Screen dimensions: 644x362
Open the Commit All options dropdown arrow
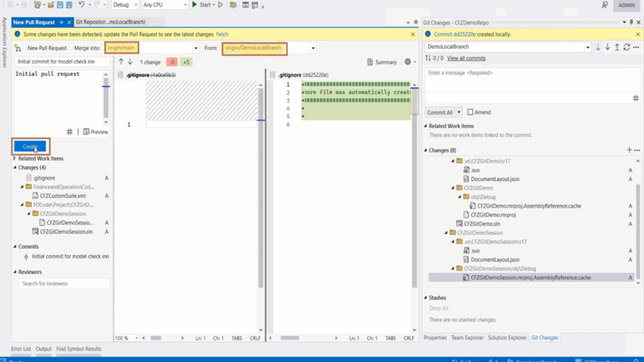458,112
